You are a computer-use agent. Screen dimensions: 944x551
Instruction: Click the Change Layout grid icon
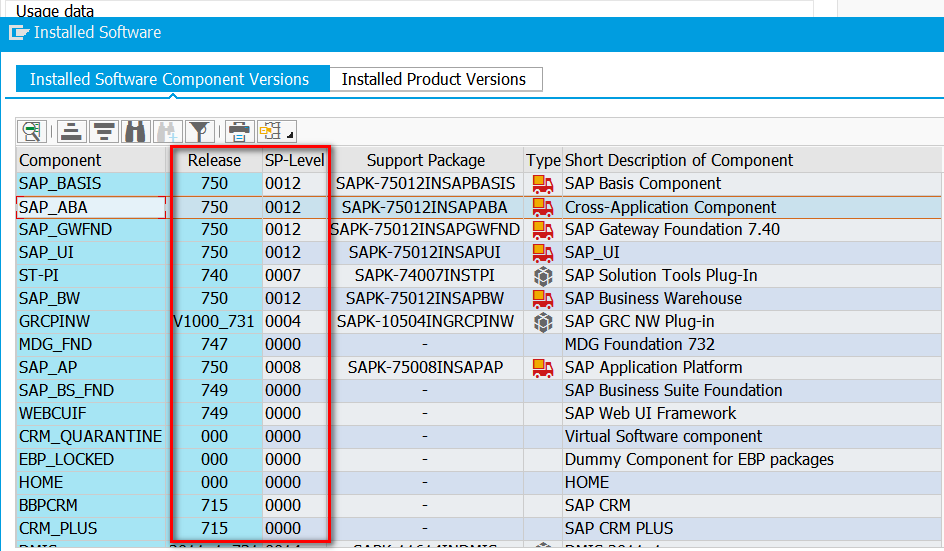(x=270, y=131)
